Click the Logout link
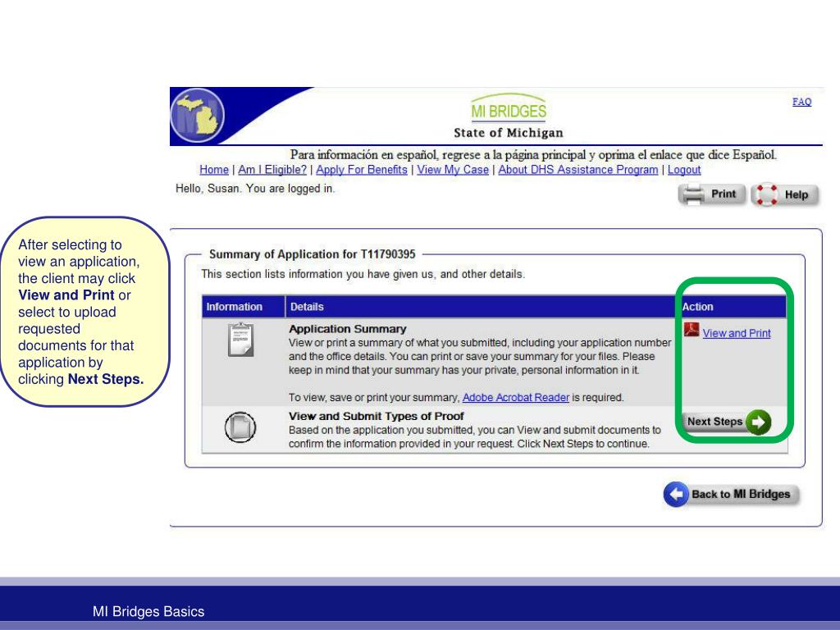Viewport: 840px width, 630px height. click(684, 170)
